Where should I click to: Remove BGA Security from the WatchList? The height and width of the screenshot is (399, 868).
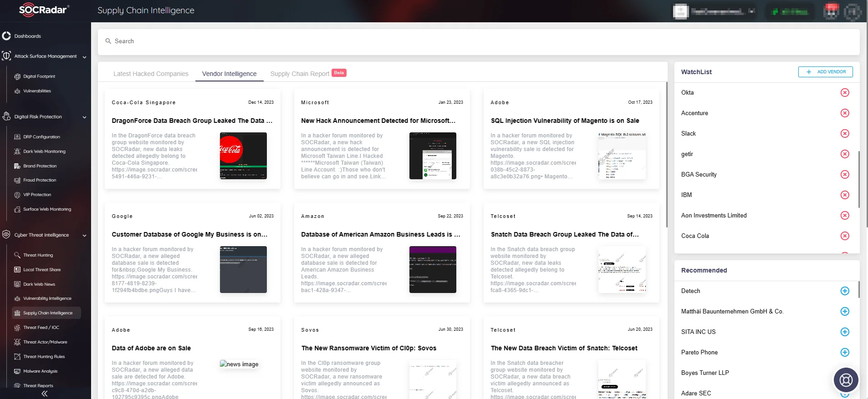(x=845, y=175)
